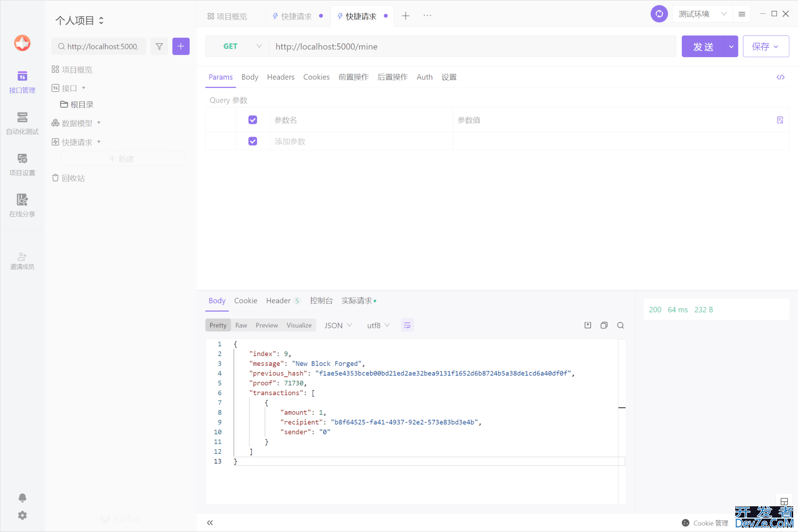
Task: Open the request Cookies tab
Action: coord(316,77)
